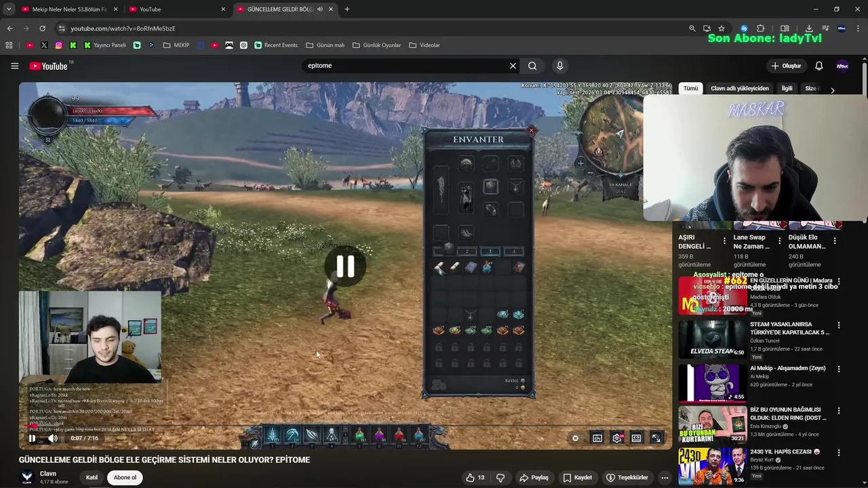Image resolution: width=868 pixels, height=488 pixels.
Task: Open a new browser tab
Action: (347, 9)
